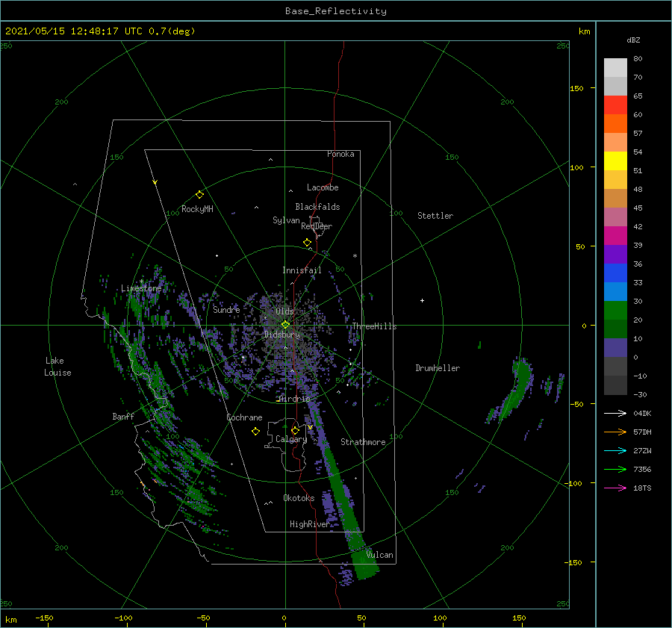Viewport: 672px width, 628px height.
Task: Click the orange swatch between 60 and 57
Action: pyautogui.click(x=615, y=124)
